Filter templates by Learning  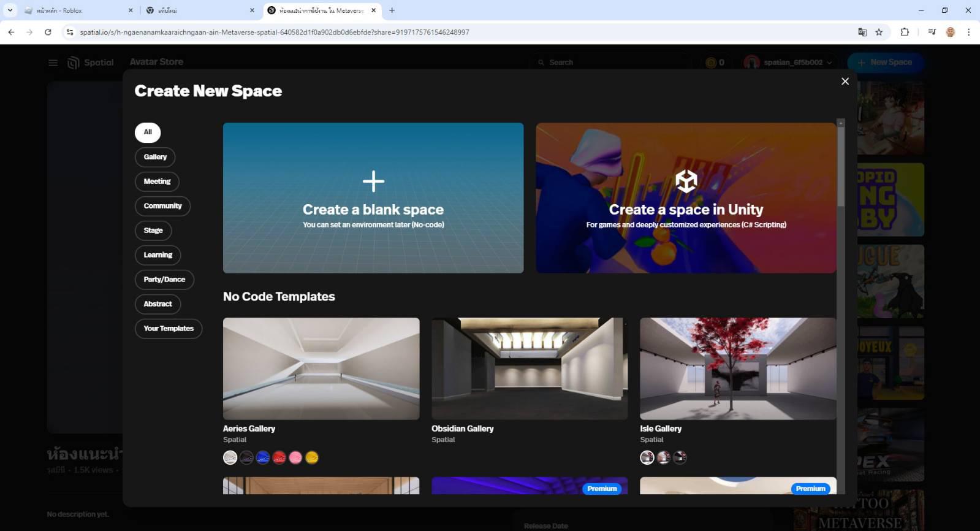click(158, 255)
